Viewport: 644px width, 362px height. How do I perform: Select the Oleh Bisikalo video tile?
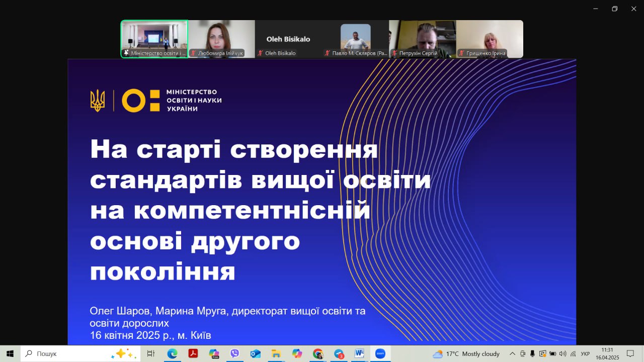coord(288,39)
